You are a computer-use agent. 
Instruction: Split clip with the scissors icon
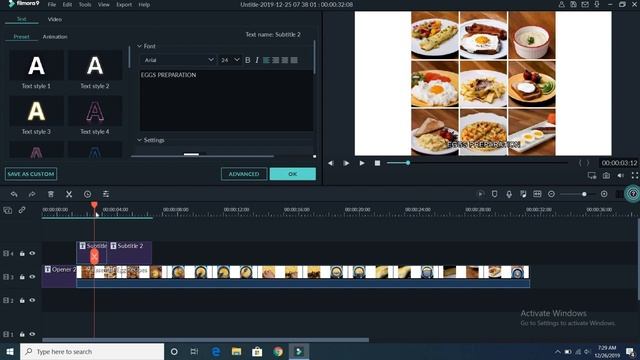pyautogui.click(x=69, y=194)
